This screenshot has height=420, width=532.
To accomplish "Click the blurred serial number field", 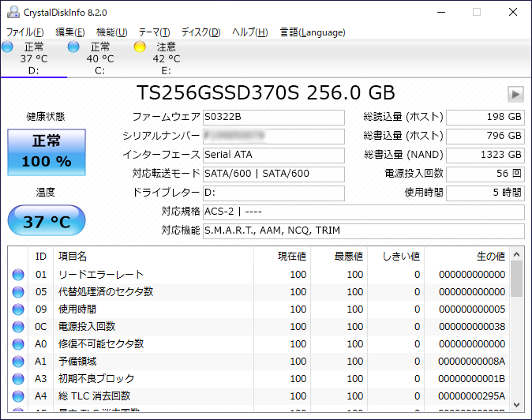I will click(x=274, y=136).
